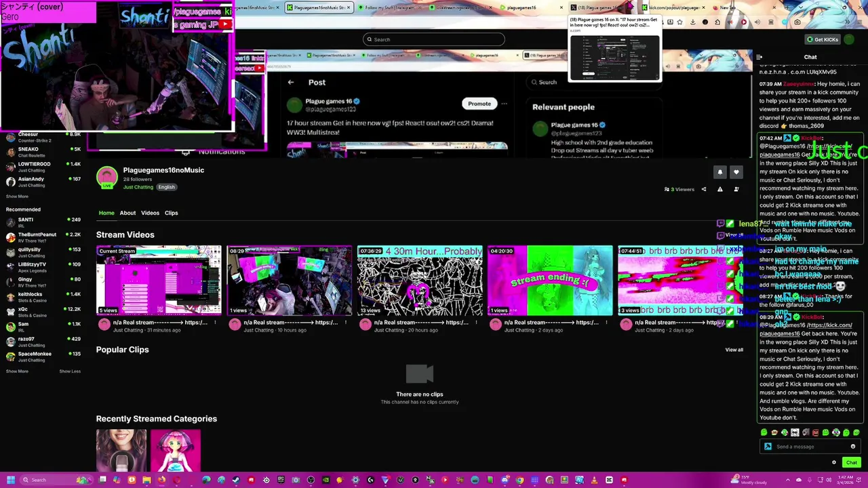Click the weather widget in the taskbar
The width and height of the screenshot is (868, 488).
[x=749, y=480]
